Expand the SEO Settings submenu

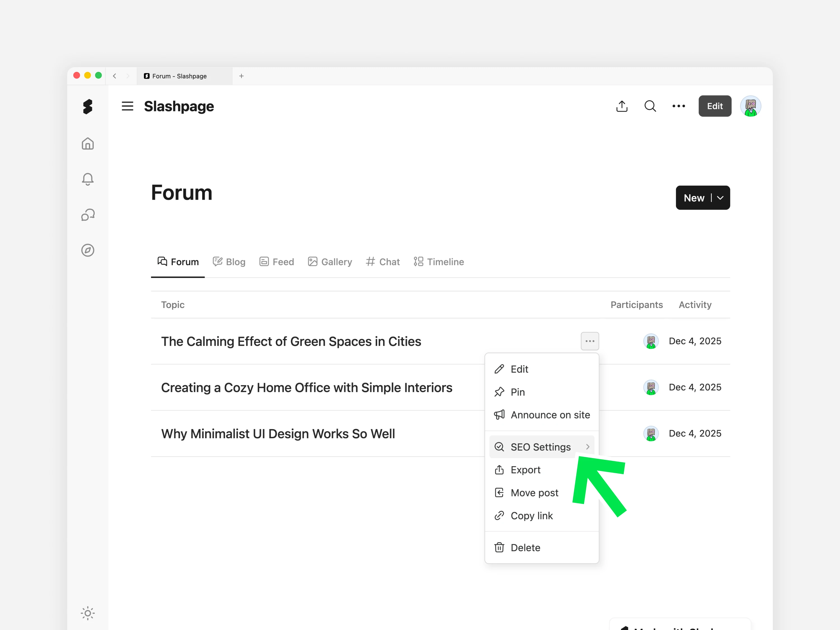tap(542, 447)
